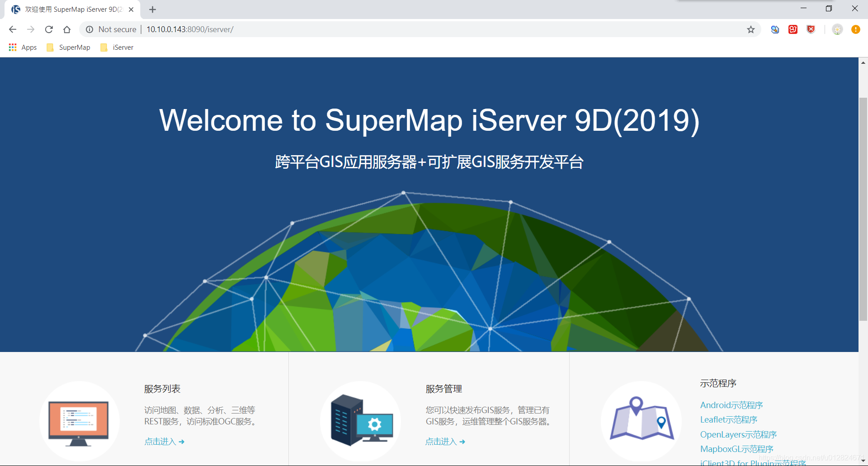Click the polygon globe banner image
Screen dimensions: 868x466
429,271
